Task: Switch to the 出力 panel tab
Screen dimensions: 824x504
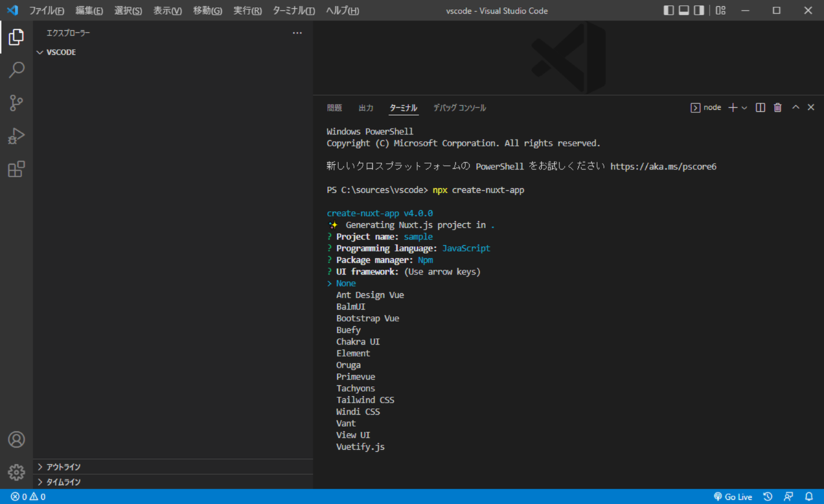Action: point(366,108)
